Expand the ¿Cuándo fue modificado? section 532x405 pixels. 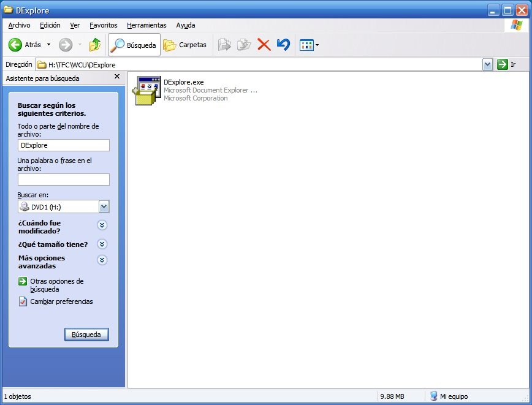(102, 225)
